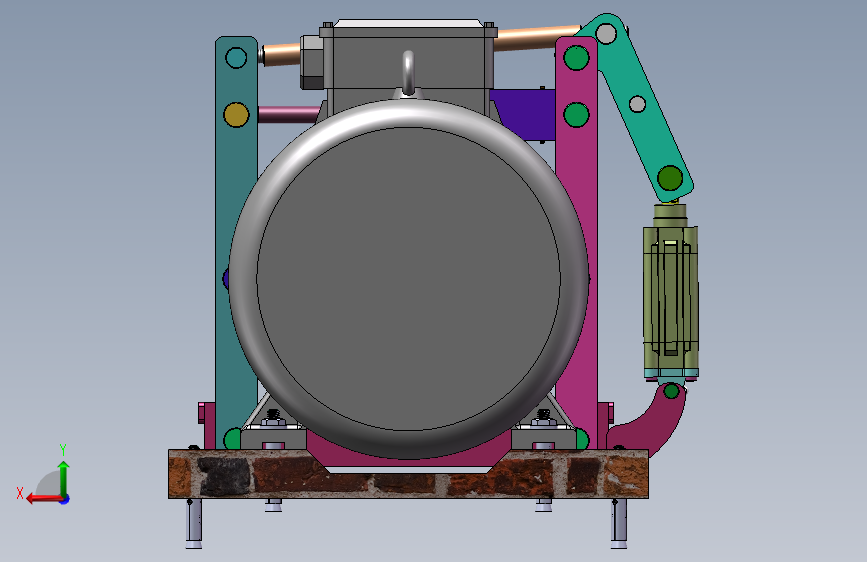867x562 pixels.
Task: Select the gray pivot pin atop green lever
Action: coord(606,34)
